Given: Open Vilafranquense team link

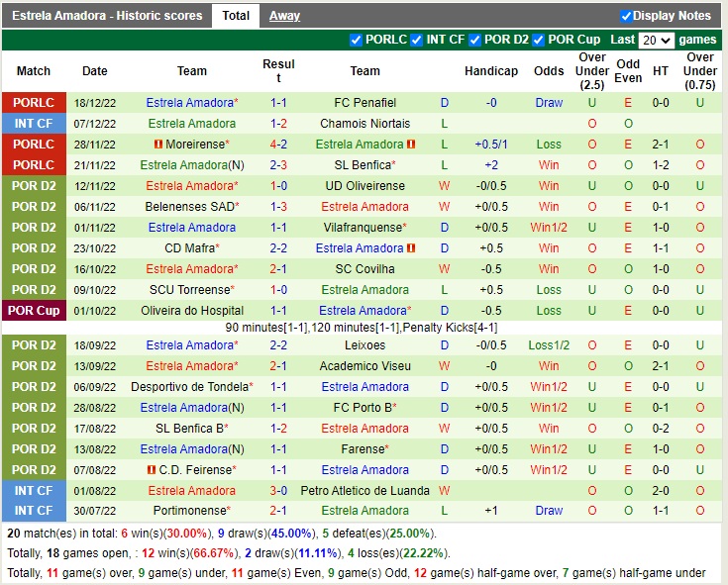Looking at the screenshot, I should click(x=364, y=228).
